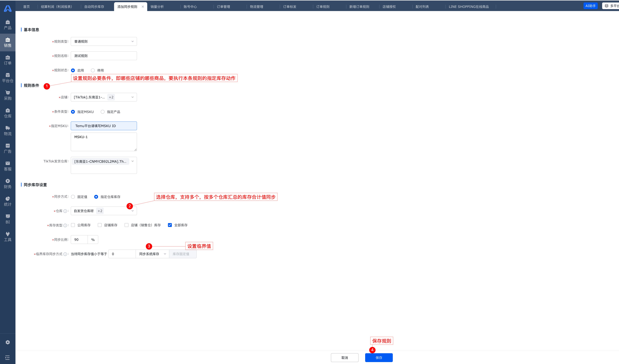Select the 启用 rule status radio
The width and height of the screenshot is (619, 364).
coord(73,71)
